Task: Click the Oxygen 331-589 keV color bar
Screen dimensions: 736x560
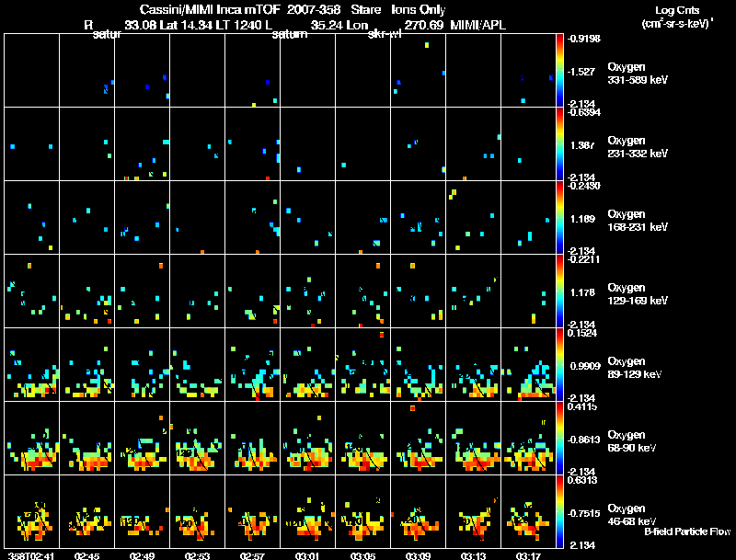Action: click(x=559, y=71)
